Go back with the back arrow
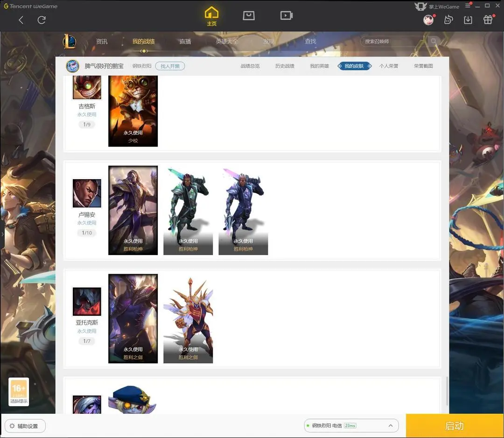Screen dimensions: 504x438 click(x=21, y=20)
